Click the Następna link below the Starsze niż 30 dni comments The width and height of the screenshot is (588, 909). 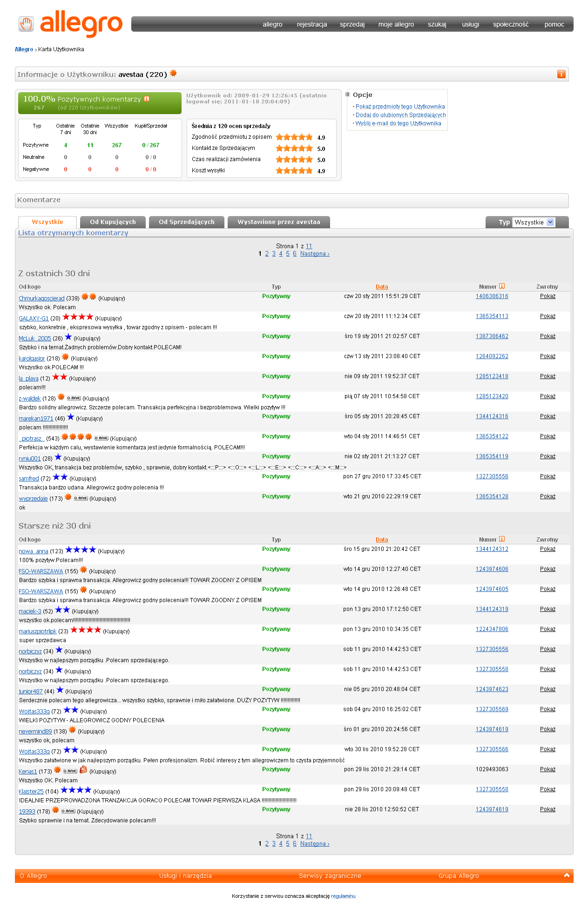click(315, 844)
